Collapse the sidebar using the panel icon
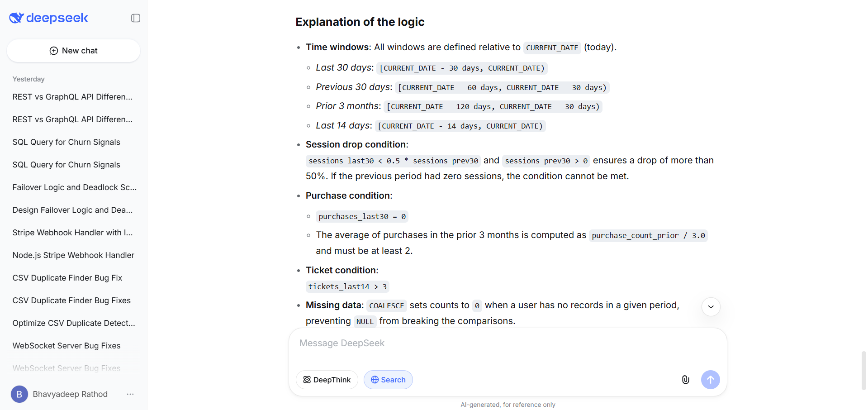 (x=135, y=18)
